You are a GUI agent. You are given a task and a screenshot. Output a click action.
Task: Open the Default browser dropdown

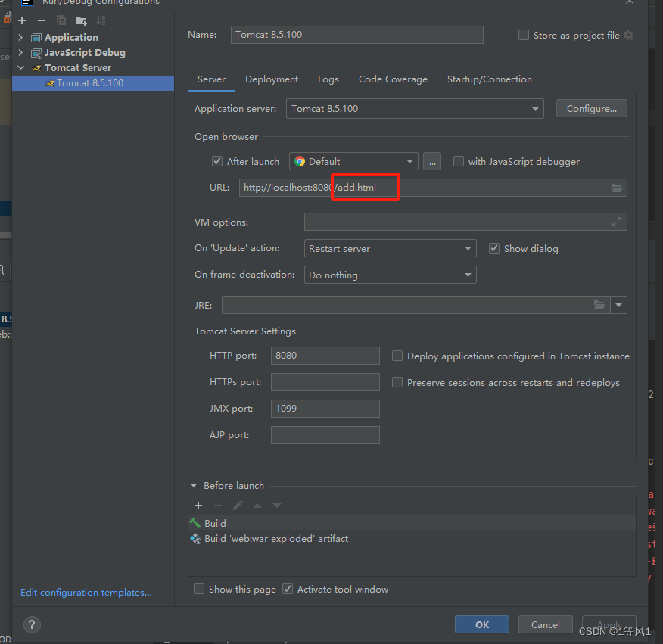353,161
